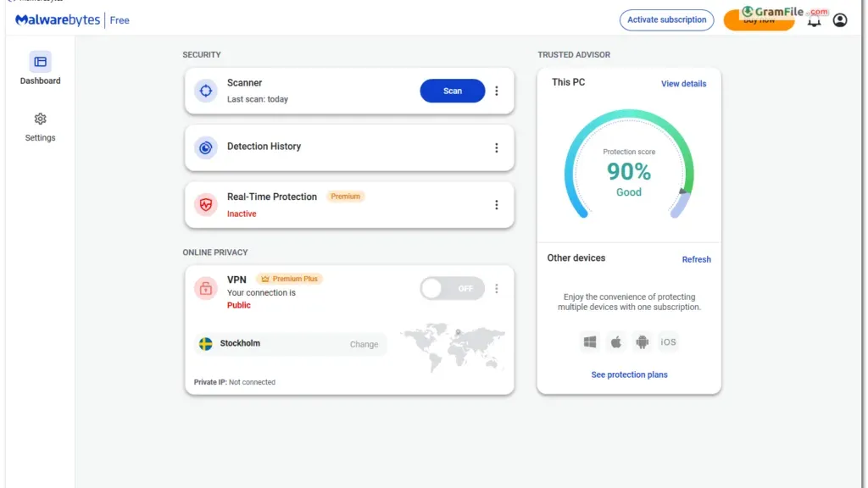Open the user account icon
The height and width of the screenshot is (488, 868).
click(x=840, y=20)
